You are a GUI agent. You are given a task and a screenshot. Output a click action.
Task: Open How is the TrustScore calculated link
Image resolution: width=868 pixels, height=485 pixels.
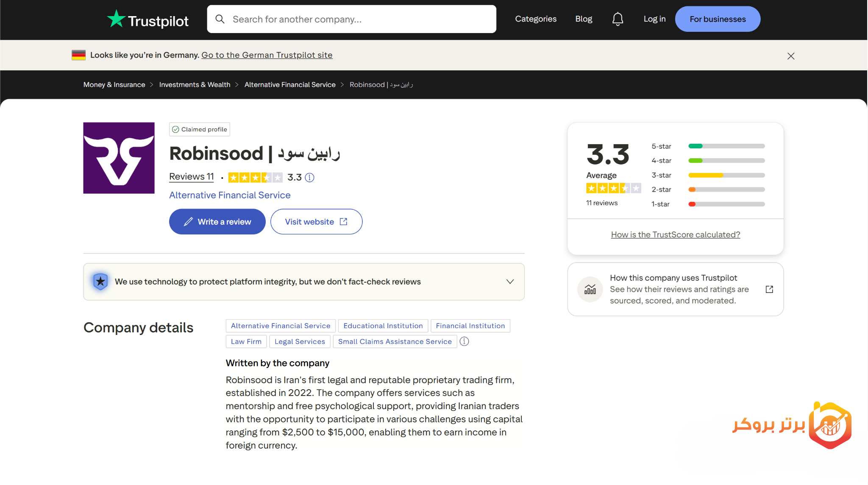(676, 235)
